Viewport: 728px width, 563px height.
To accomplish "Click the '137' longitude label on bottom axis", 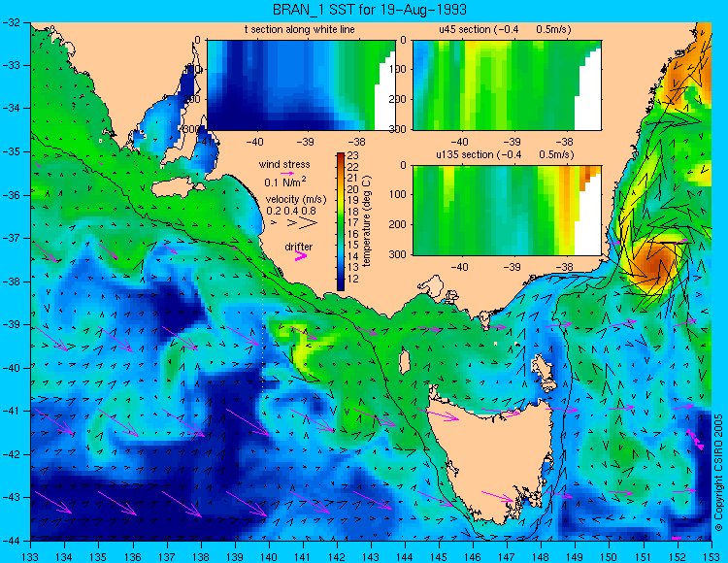I will 167,556.
